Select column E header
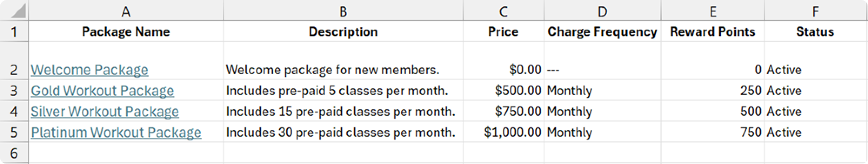The height and width of the screenshot is (164, 868). 713,11
